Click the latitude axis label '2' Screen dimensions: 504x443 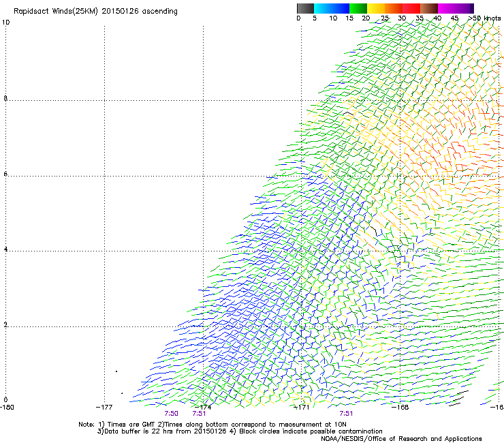[5, 324]
